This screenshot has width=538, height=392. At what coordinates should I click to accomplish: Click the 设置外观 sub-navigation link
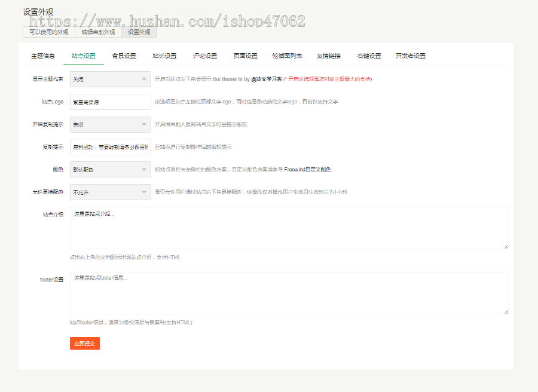pos(139,32)
